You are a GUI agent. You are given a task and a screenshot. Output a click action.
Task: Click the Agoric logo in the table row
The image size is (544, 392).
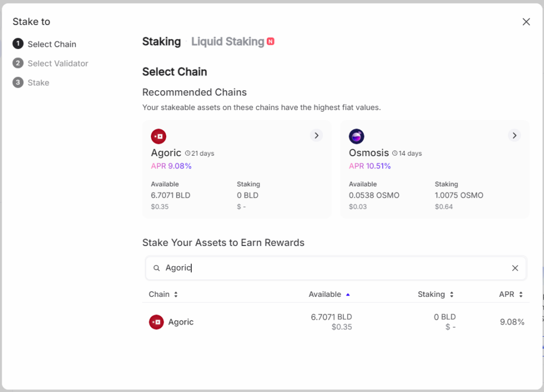click(x=156, y=322)
